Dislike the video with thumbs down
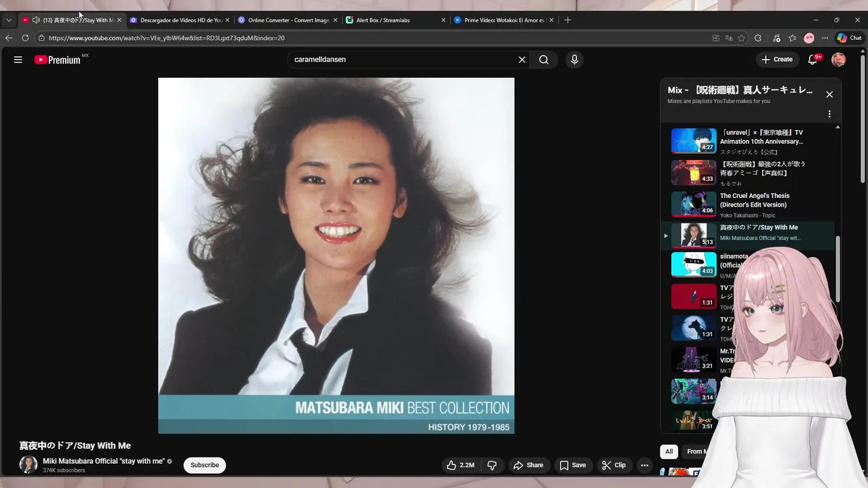The width and height of the screenshot is (868, 488). tap(492, 465)
